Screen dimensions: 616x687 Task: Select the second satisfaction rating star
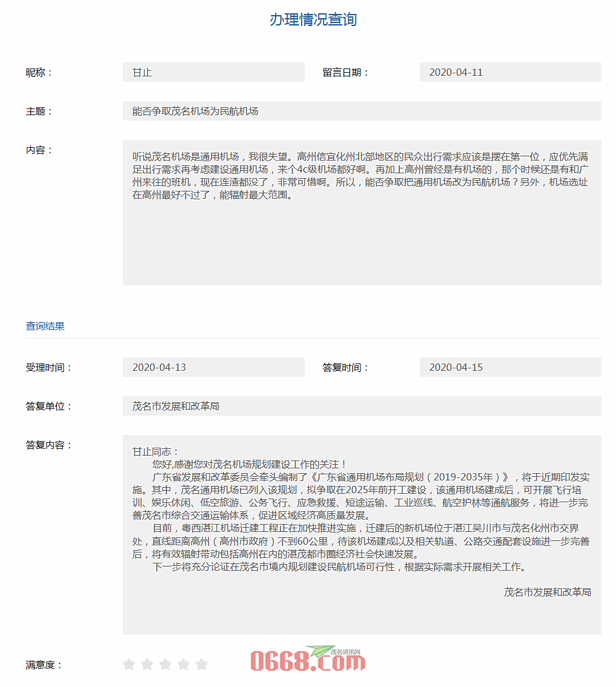(x=147, y=664)
